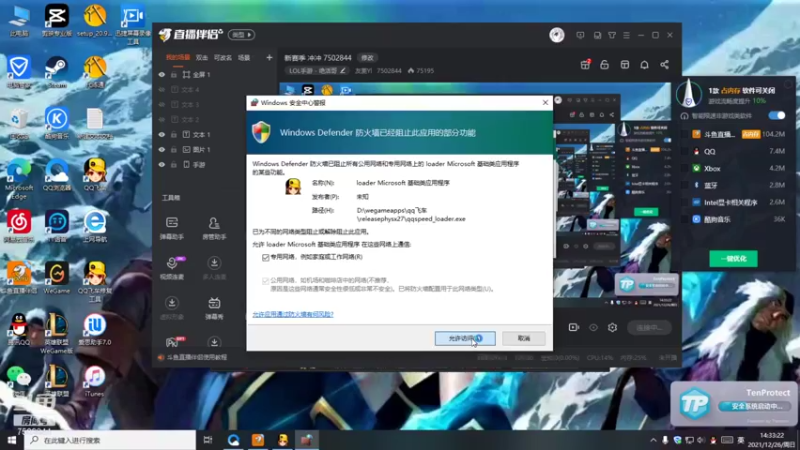Click the record video icon below preview
This screenshot has height=450, width=800.
pos(573,327)
